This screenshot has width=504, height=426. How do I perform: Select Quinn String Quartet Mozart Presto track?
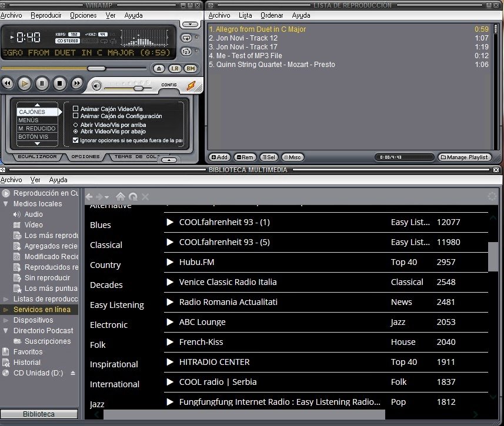(x=349, y=64)
